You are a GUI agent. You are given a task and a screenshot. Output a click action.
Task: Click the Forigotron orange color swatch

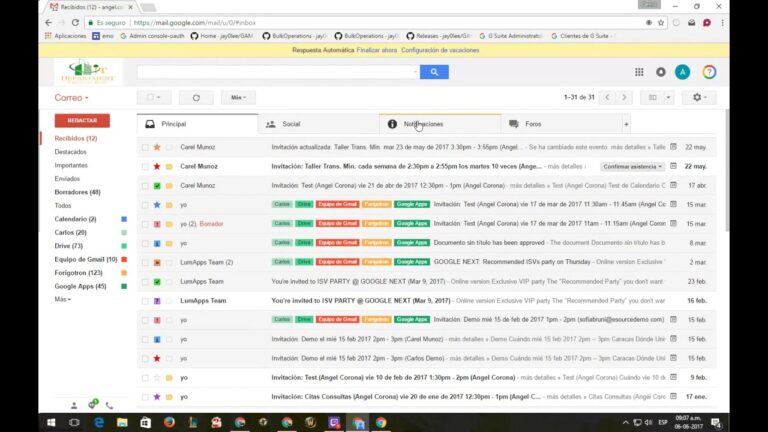(124, 273)
